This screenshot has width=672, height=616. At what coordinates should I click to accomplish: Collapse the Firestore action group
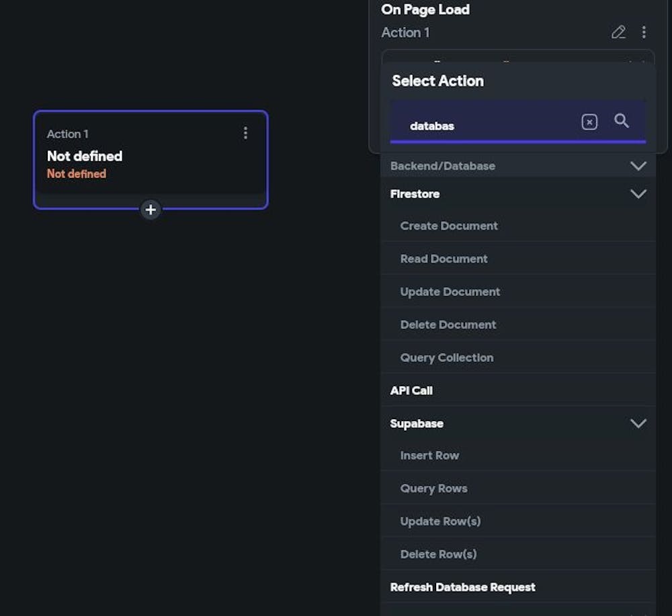[x=638, y=194]
